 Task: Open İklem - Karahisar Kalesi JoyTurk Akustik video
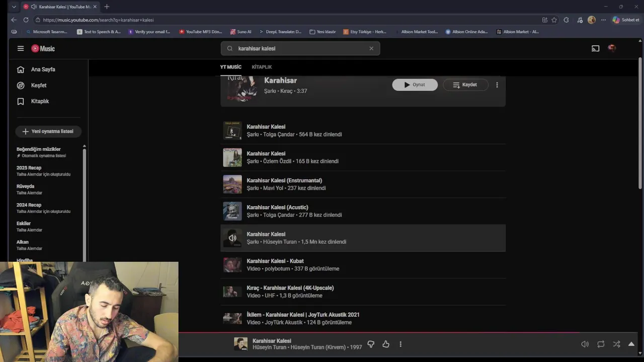[x=363, y=318]
